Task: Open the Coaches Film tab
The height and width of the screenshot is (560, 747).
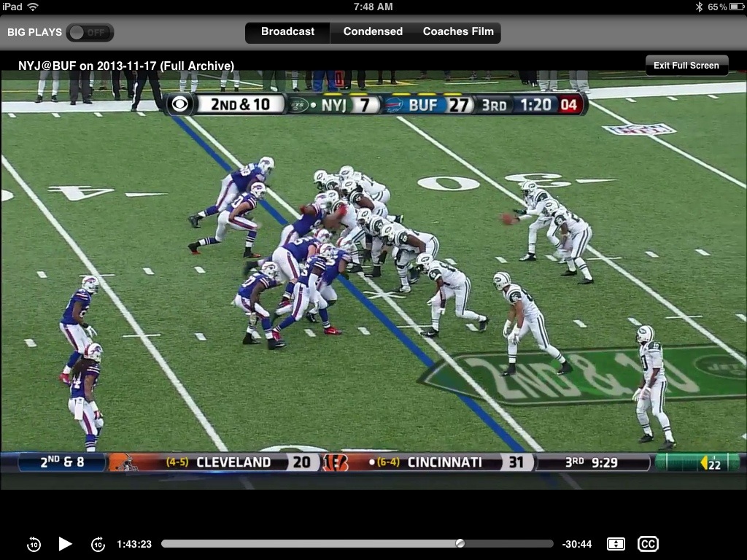Action: pos(458,32)
